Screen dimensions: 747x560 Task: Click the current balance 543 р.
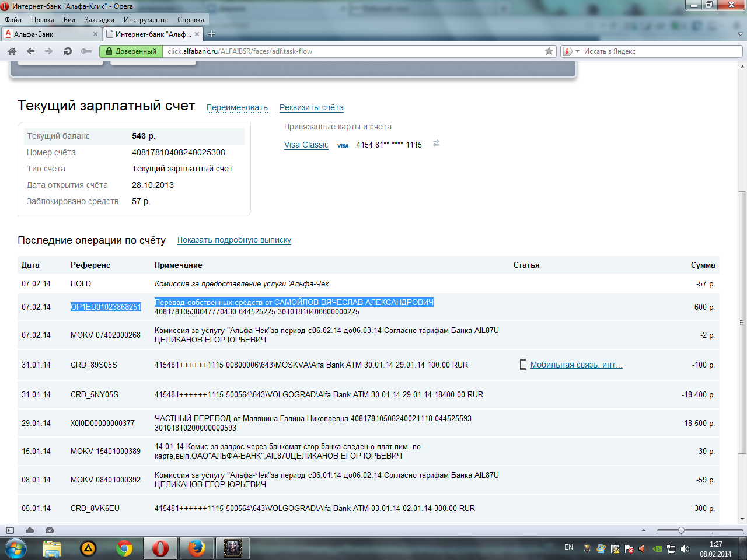click(x=144, y=136)
